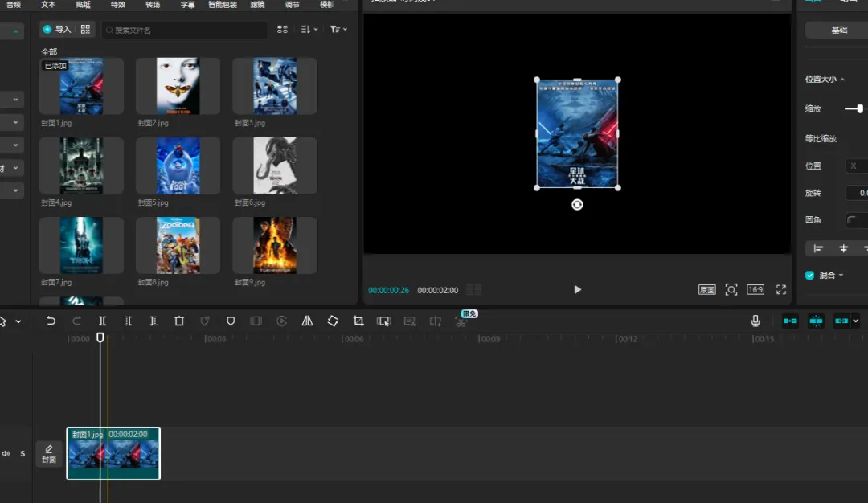Click the microphone record voiceover icon
The image size is (868, 503).
pos(755,321)
